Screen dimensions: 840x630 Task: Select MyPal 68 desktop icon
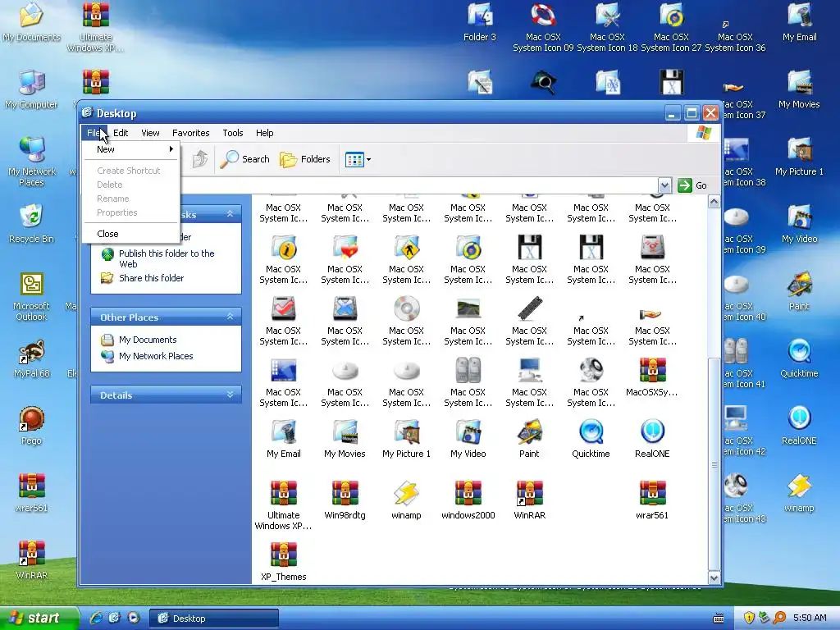32,358
